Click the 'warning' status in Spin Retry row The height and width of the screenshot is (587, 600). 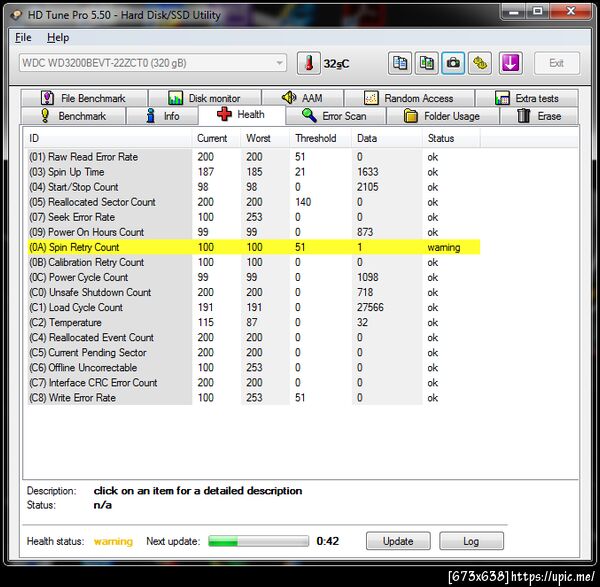click(x=444, y=248)
